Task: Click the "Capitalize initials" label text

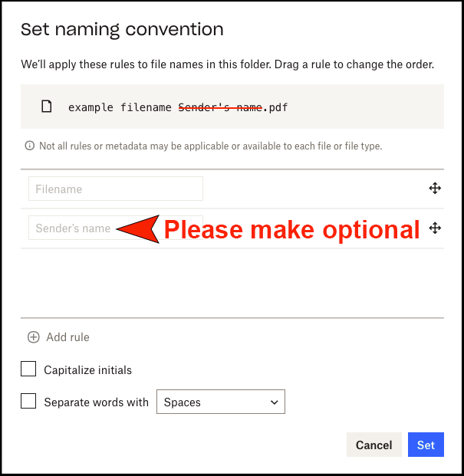Action: [87, 370]
